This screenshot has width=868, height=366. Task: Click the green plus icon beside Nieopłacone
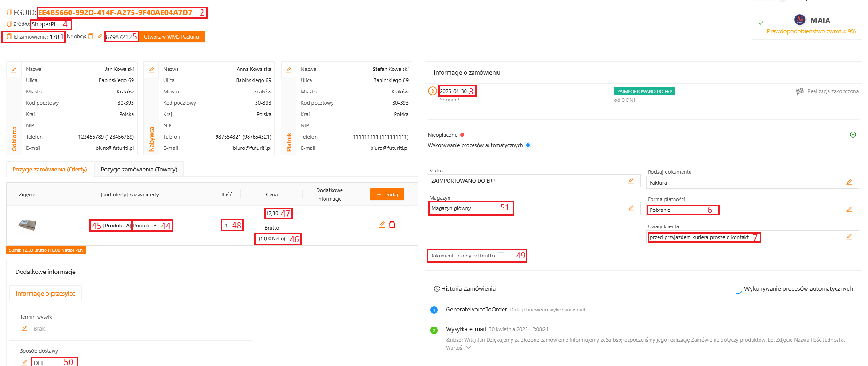click(x=853, y=135)
